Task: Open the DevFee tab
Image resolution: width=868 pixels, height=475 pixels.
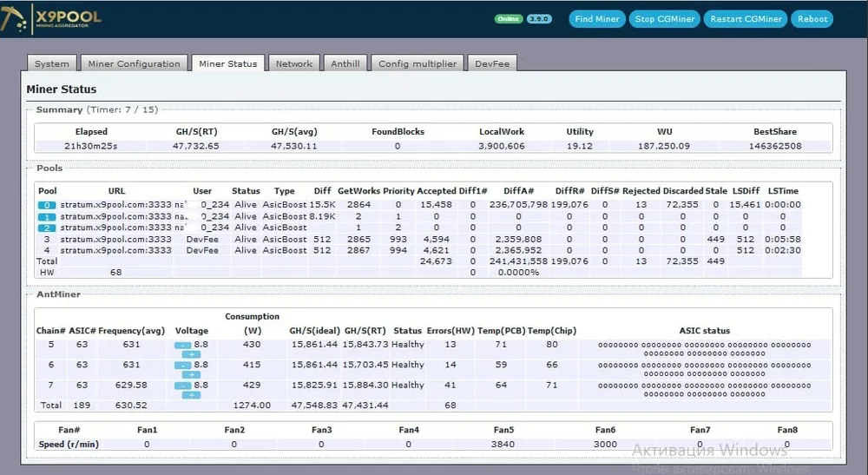Action: click(x=492, y=63)
